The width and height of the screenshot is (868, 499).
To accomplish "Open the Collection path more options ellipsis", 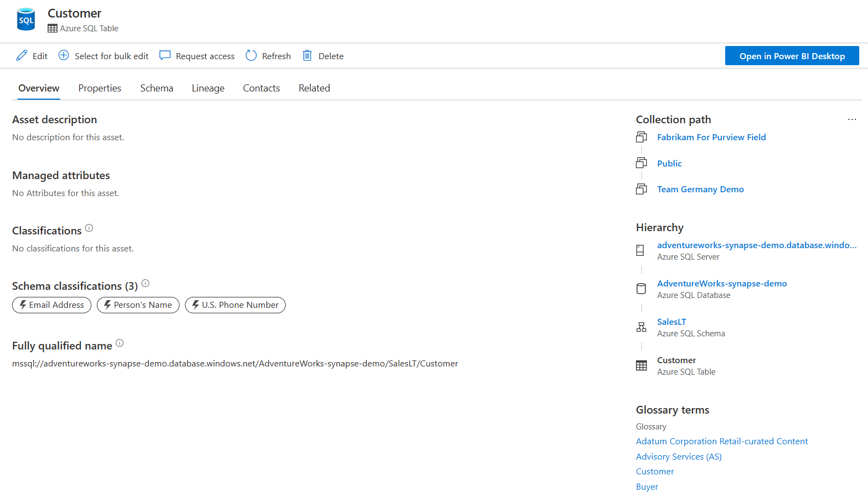I will click(852, 119).
